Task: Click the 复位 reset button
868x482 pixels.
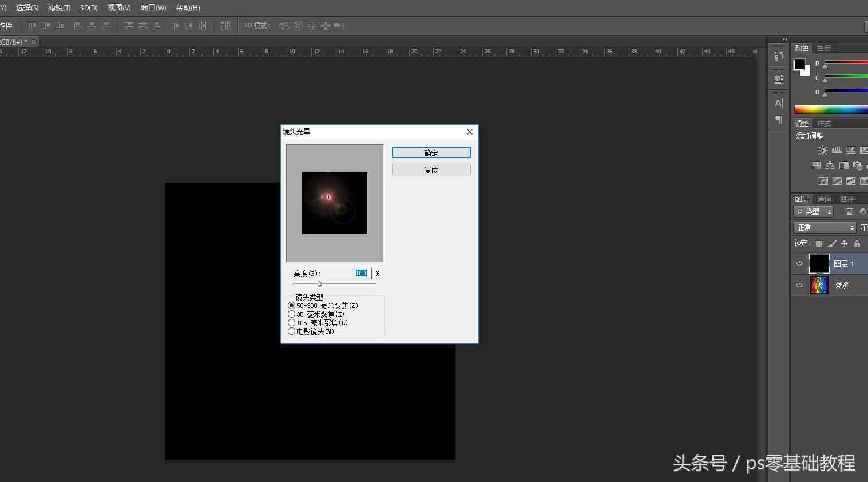Action: tap(431, 170)
